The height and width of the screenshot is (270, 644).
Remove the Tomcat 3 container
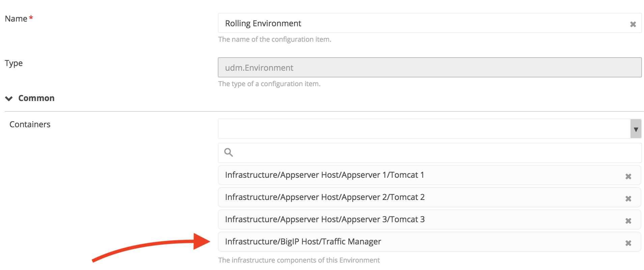coord(628,221)
